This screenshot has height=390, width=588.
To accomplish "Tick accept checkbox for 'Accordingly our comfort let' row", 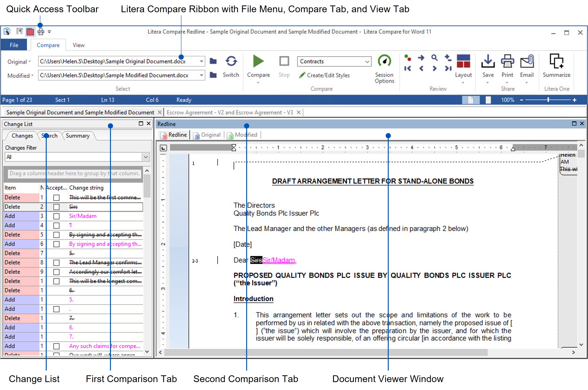I will point(57,272).
